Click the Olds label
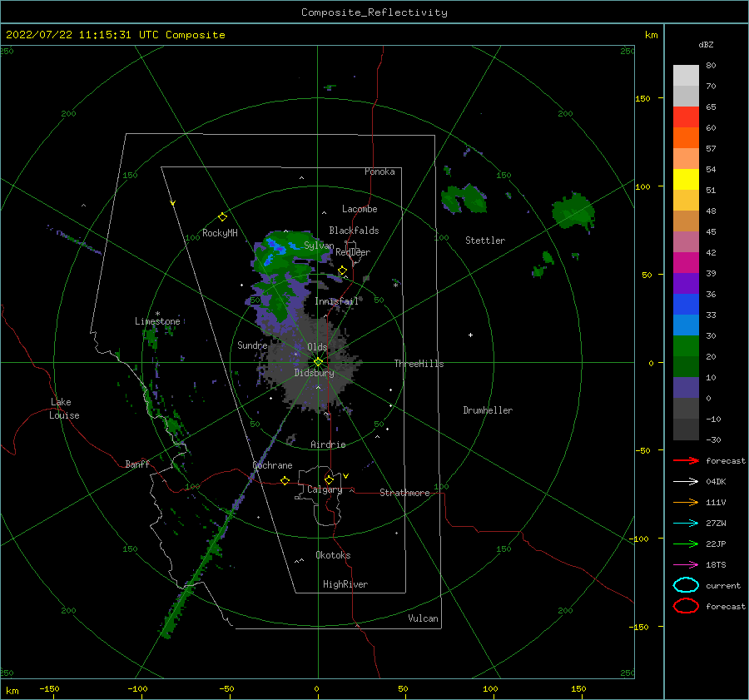This screenshot has width=749, height=700. tap(317, 347)
